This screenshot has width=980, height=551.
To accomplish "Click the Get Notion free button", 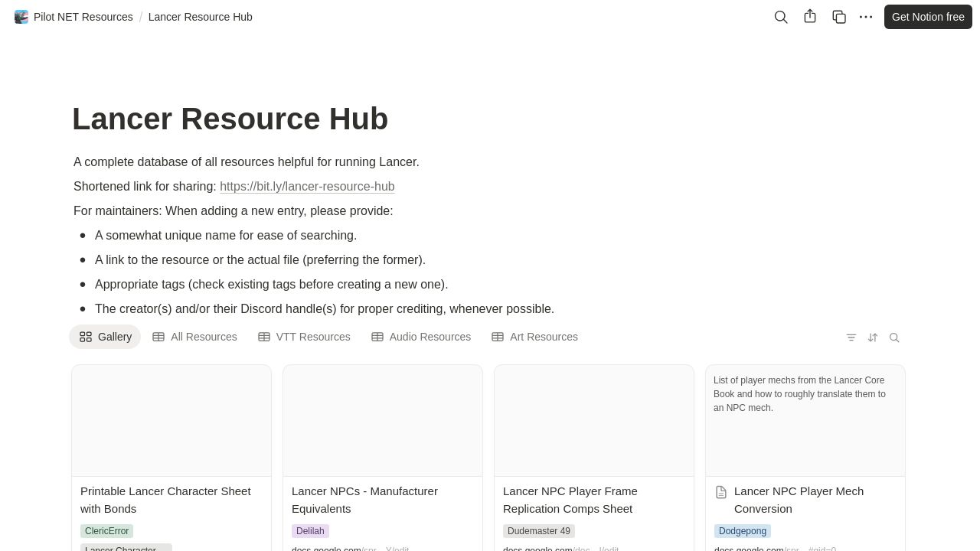I will pos(927,17).
